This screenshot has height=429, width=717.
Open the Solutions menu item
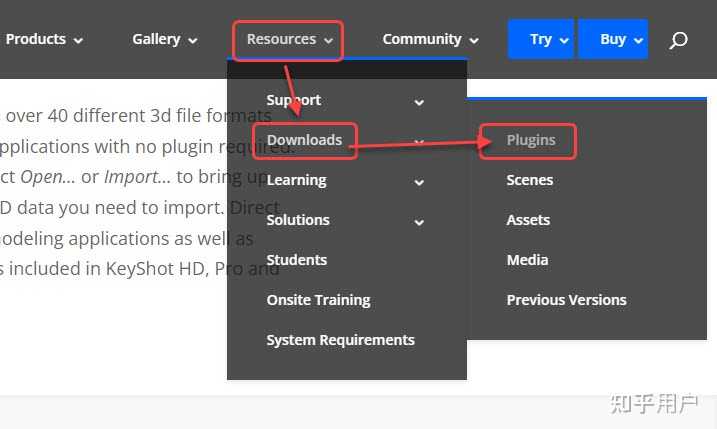pos(298,220)
